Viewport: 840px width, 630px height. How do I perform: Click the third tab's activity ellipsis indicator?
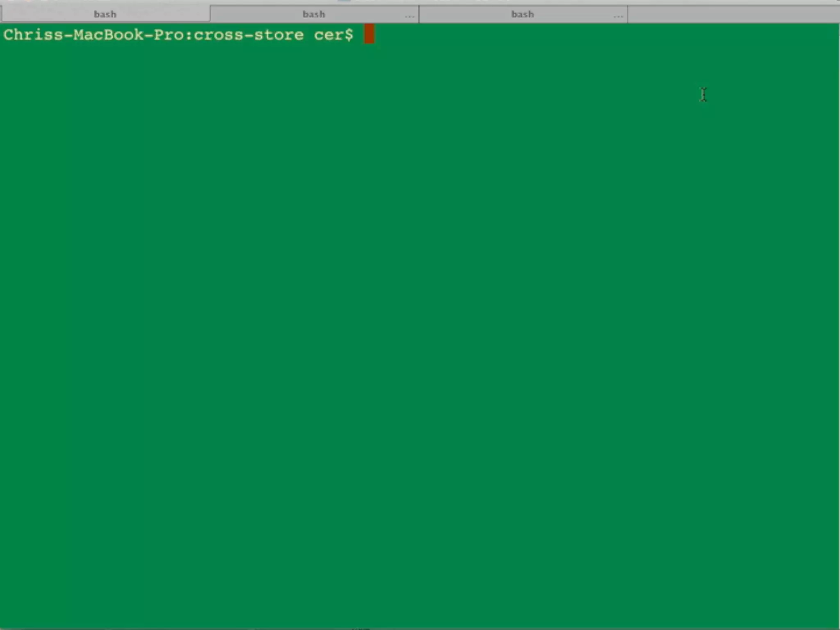point(618,17)
